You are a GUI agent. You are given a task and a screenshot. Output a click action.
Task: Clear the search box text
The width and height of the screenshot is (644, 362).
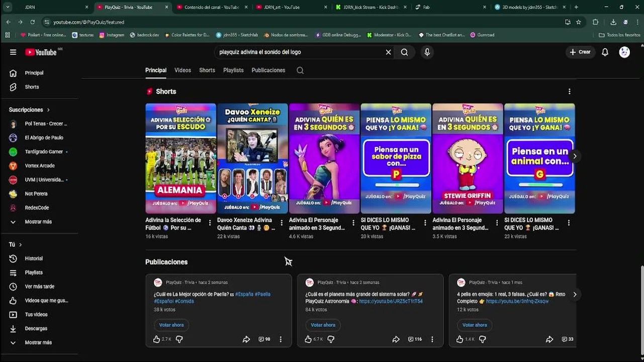(x=388, y=52)
